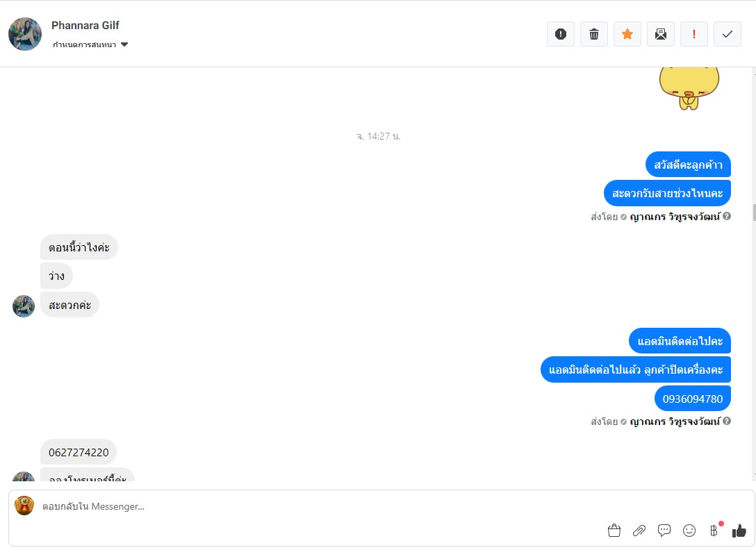Flag conversation with red exclamation priority icon
756x550 pixels.
[x=693, y=34]
